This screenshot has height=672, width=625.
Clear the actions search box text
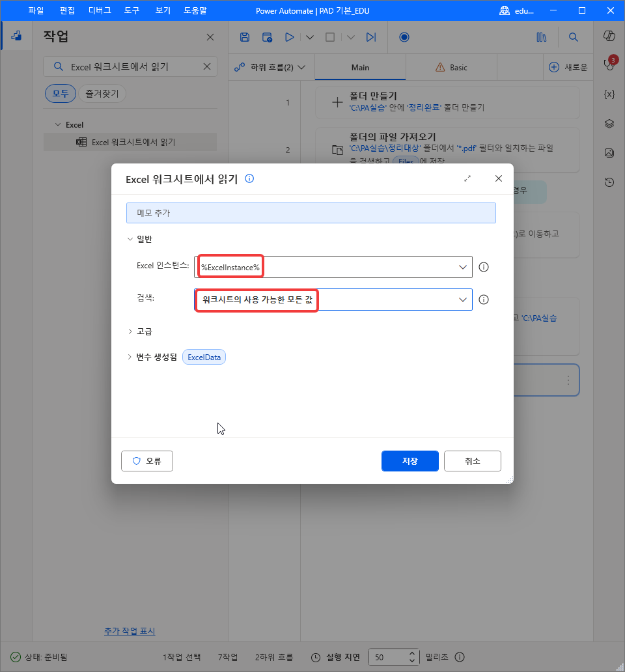pos(207,66)
